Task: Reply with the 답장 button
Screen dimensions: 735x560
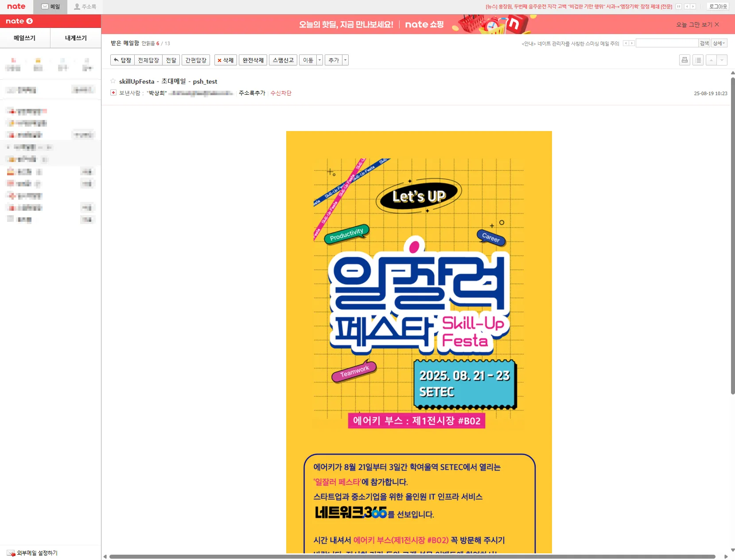Action: tap(122, 60)
